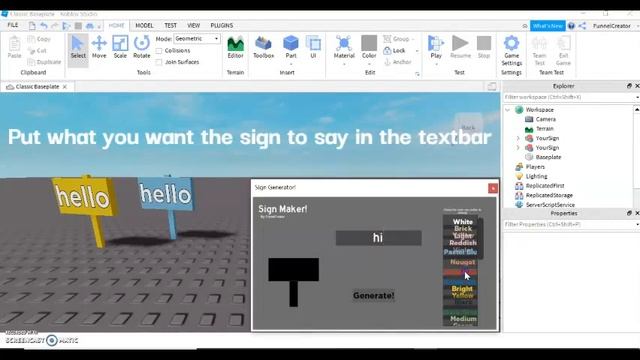Switch to the HOME ribbon tab
Image resolution: width=640 pixels, height=360 pixels.
coord(116,25)
